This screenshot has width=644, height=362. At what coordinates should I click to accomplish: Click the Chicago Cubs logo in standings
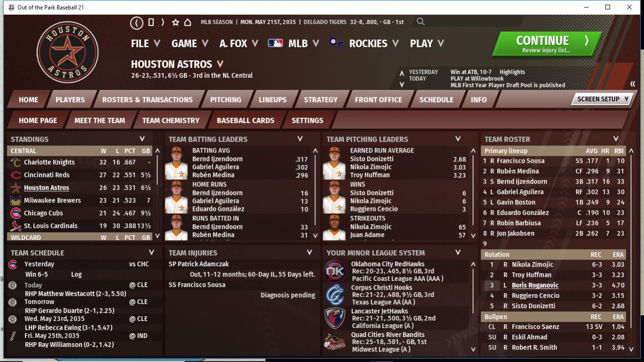point(15,213)
